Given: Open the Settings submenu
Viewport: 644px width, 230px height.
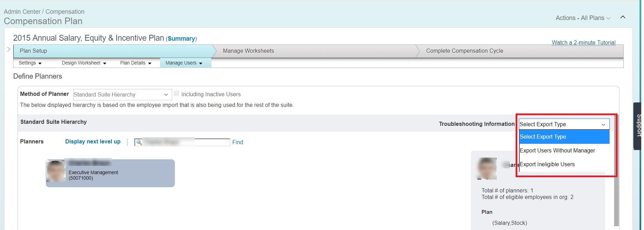Looking at the screenshot, I should [x=30, y=63].
